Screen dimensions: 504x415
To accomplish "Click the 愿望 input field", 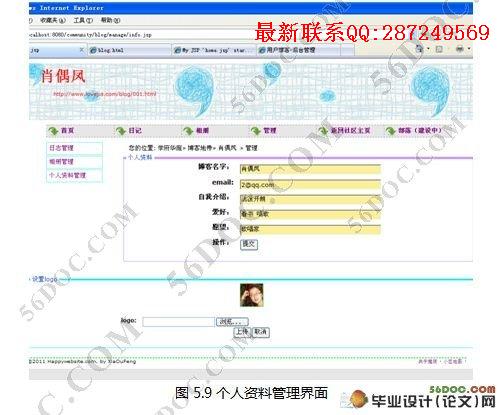I will point(310,229).
